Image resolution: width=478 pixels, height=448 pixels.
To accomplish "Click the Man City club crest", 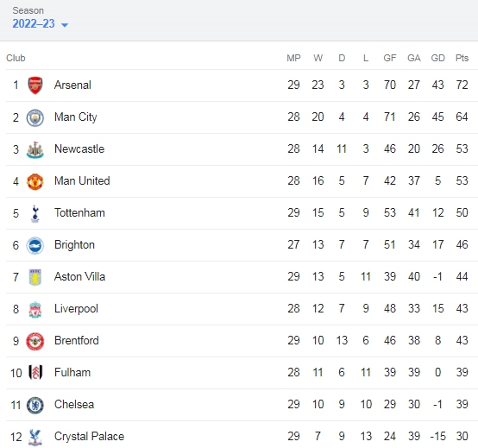I will [35, 117].
